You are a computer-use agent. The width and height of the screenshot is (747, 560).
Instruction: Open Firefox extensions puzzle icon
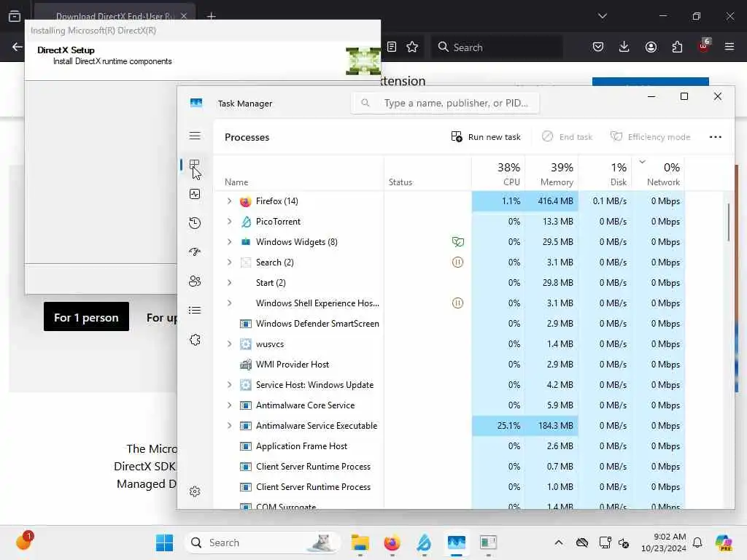pos(677,47)
